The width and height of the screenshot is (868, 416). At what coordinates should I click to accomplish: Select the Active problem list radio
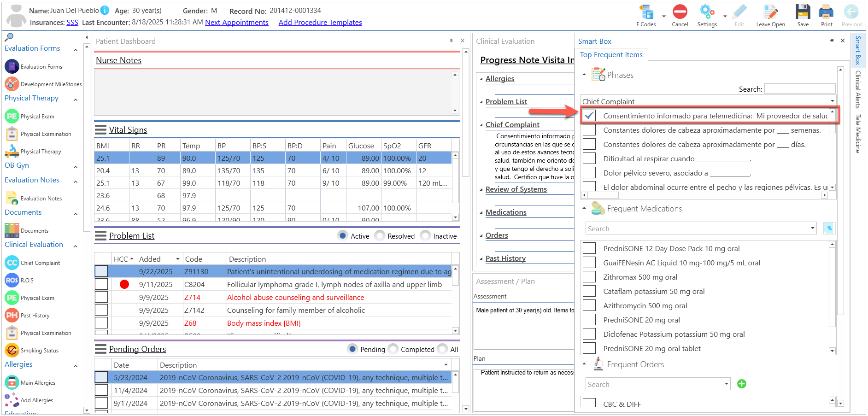coord(342,235)
